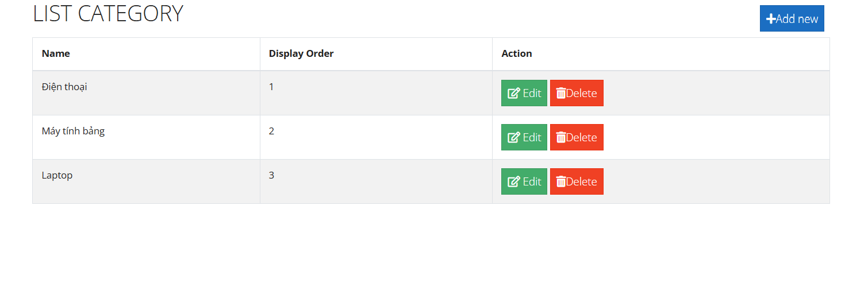Viewport: 868px width, 294px height.
Task: Click the pencil icon for Máy tính bảng
Action: [x=514, y=137]
